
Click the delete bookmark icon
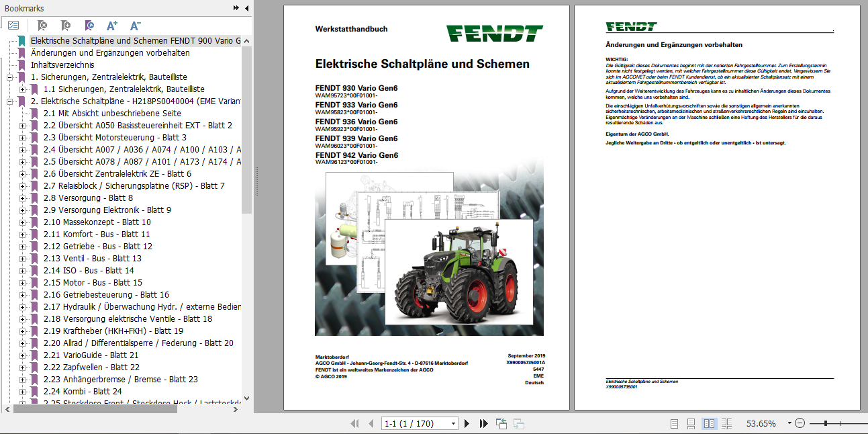click(x=42, y=26)
